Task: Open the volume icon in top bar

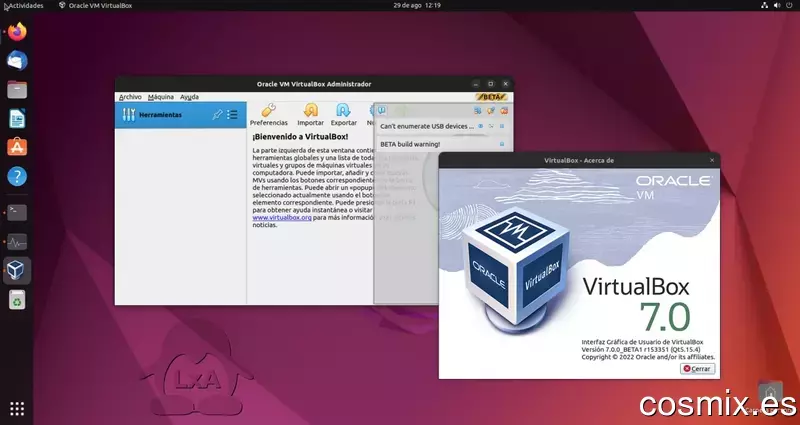Action: (x=777, y=5)
